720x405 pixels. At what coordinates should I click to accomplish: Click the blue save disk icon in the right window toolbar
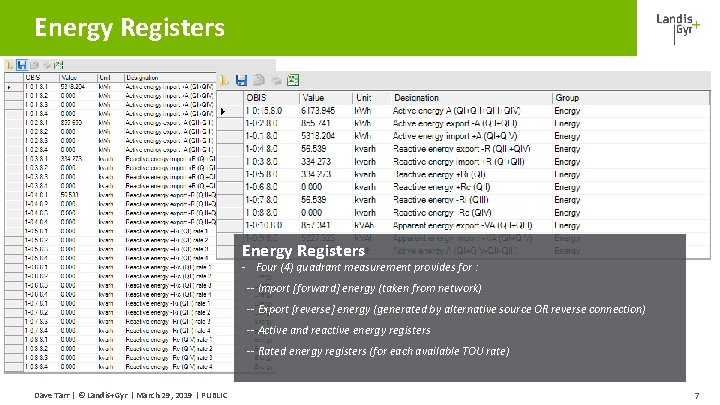click(x=241, y=80)
